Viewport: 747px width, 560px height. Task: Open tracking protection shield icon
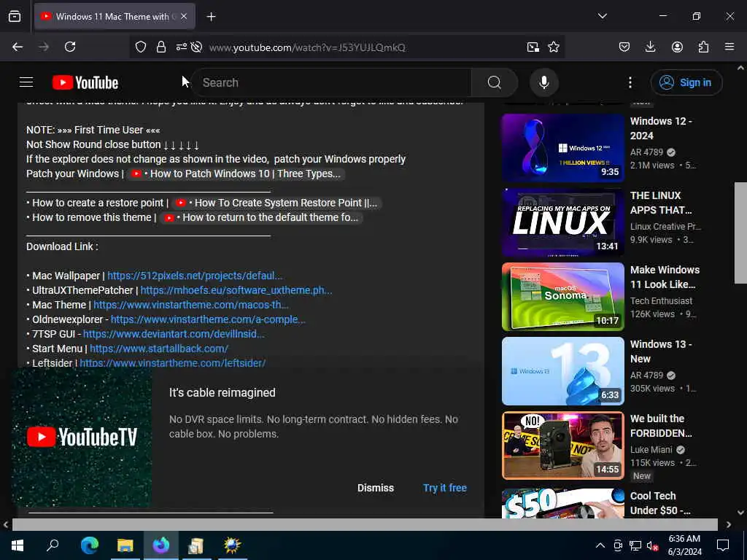tap(141, 47)
